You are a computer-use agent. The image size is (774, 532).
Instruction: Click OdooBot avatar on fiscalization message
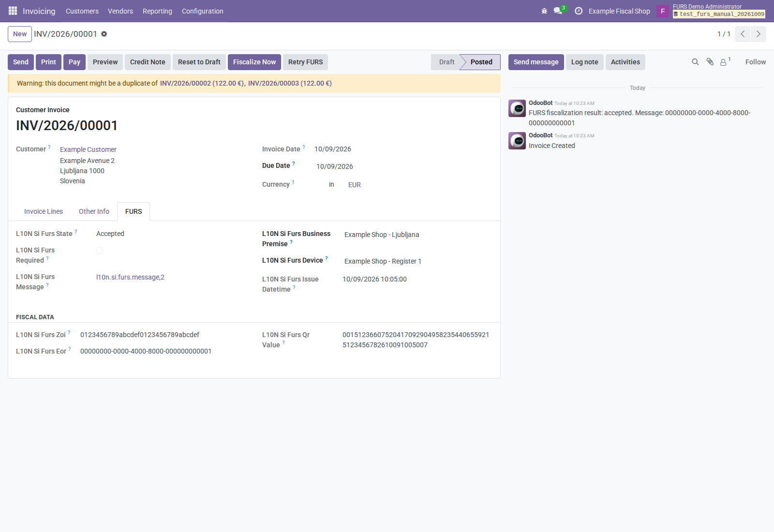click(x=517, y=108)
